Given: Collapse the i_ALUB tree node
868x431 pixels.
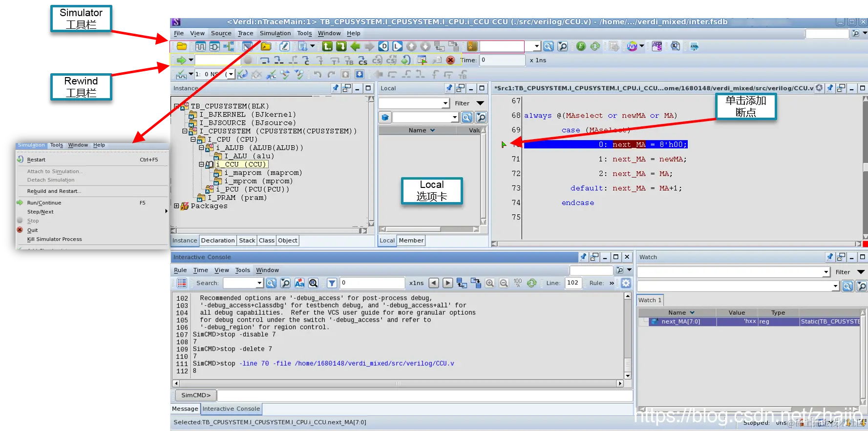Looking at the screenshot, I should pyautogui.click(x=201, y=147).
